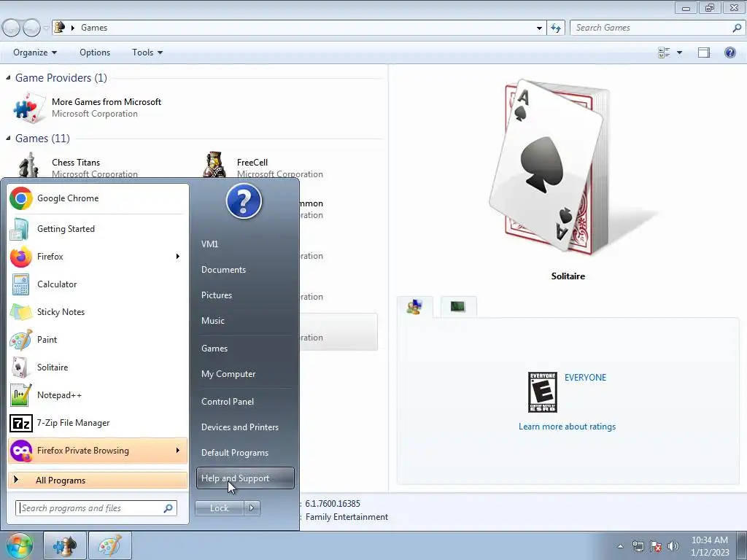Open Music from Start menu
This screenshot has height=560, width=747.
tap(245, 321)
